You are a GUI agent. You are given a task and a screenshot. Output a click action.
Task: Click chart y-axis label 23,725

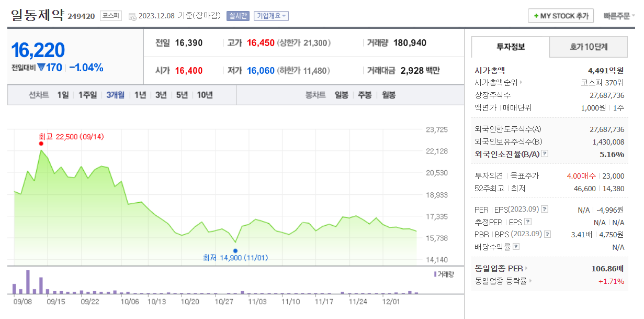(x=437, y=129)
